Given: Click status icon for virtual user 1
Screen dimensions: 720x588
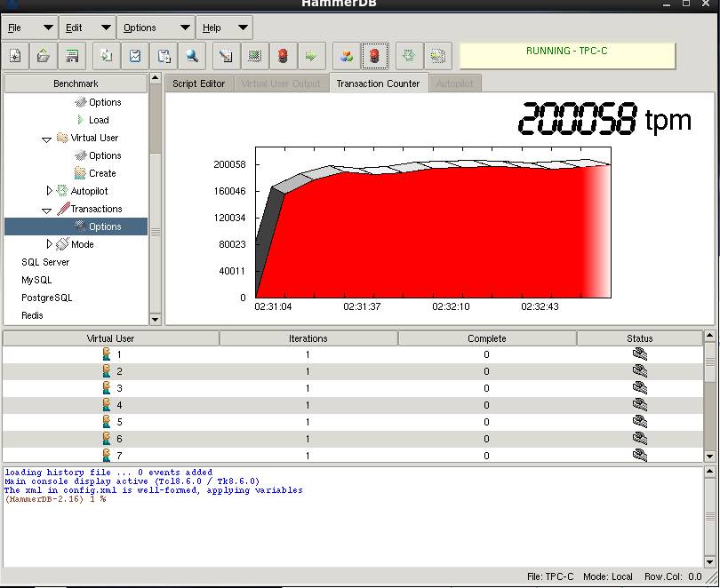Looking at the screenshot, I should (x=640, y=354).
